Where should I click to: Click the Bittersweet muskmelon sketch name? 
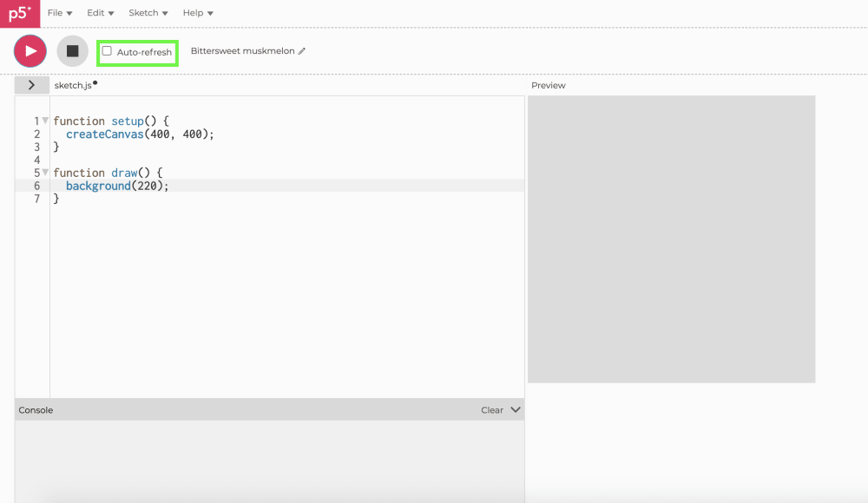242,51
